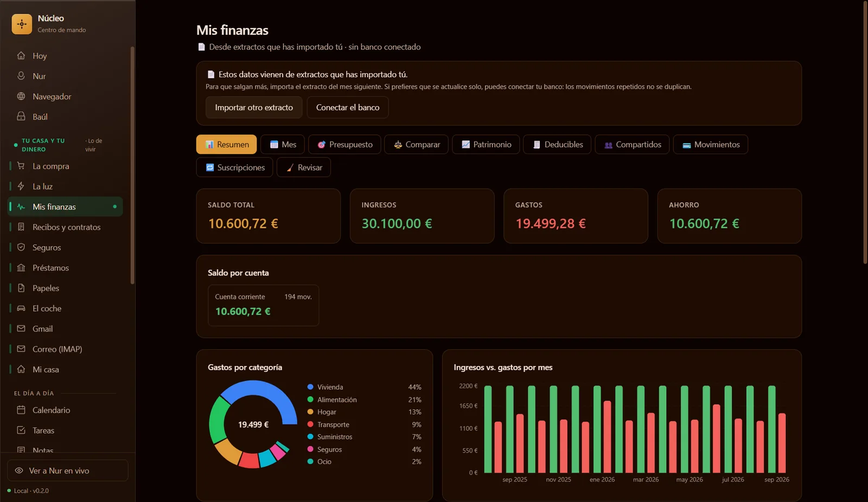868x502 pixels.
Task: Open the Patrimonio tab
Action: [486, 144]
